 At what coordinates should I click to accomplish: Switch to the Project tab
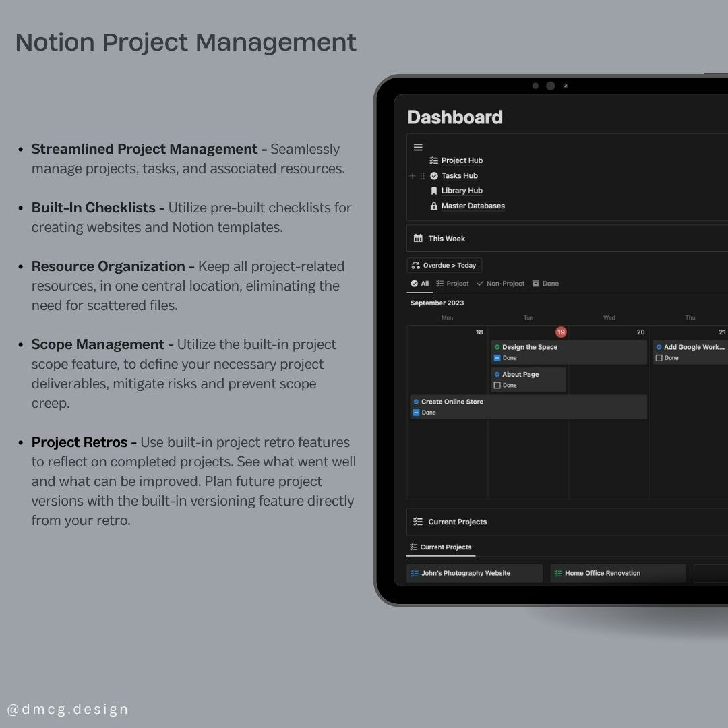pos(453,284)
